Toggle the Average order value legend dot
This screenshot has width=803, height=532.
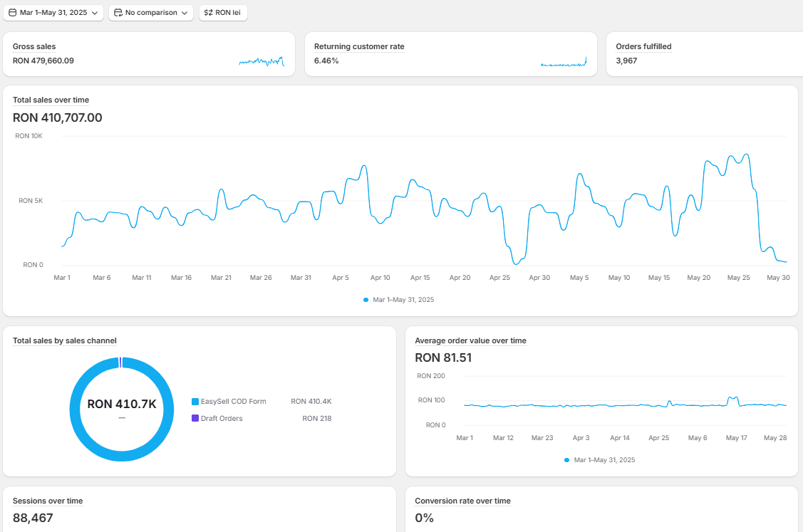tap(567, 460)
